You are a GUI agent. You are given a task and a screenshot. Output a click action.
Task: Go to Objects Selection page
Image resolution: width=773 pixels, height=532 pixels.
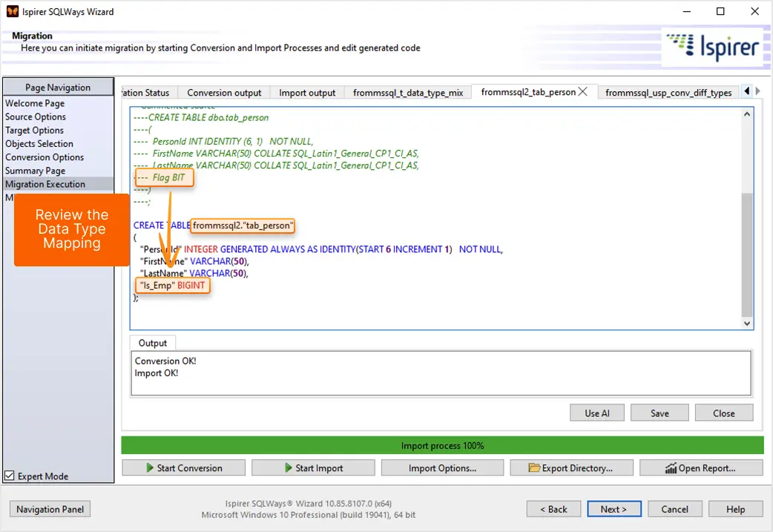pyautogui.click(x=39, y=144)
